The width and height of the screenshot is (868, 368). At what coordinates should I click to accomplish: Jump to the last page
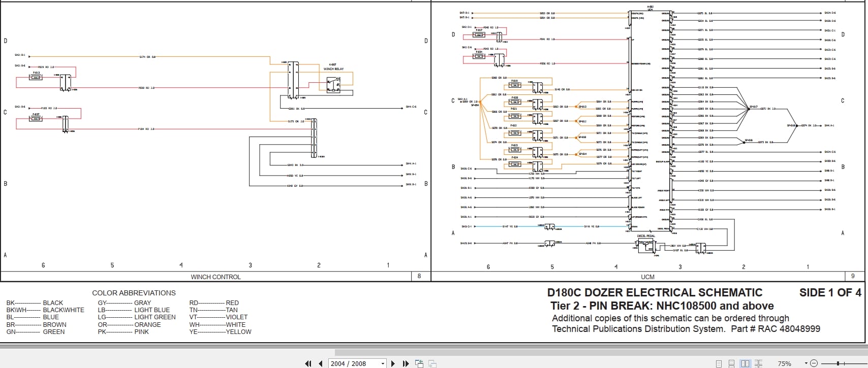(x=406, y=363)
